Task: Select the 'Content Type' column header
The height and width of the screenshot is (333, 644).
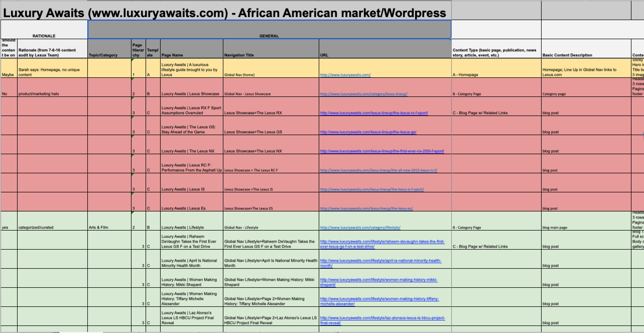Action: point(496,49)
